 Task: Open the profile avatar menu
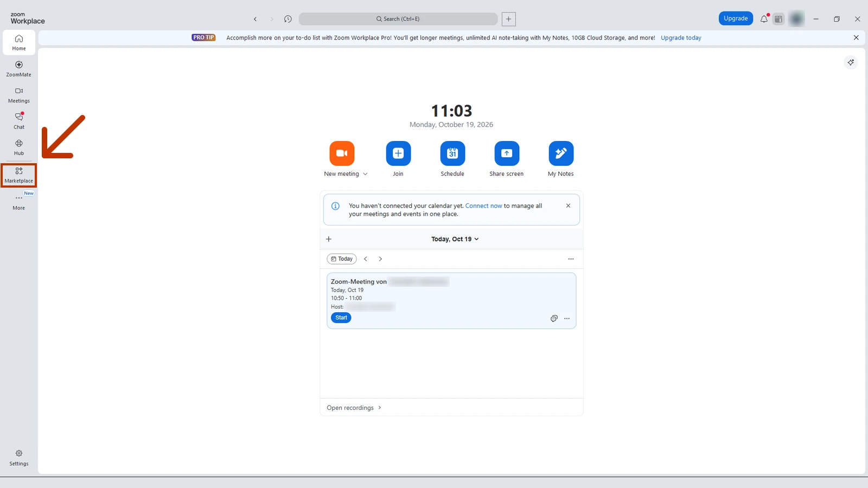(x=796, y=19)
